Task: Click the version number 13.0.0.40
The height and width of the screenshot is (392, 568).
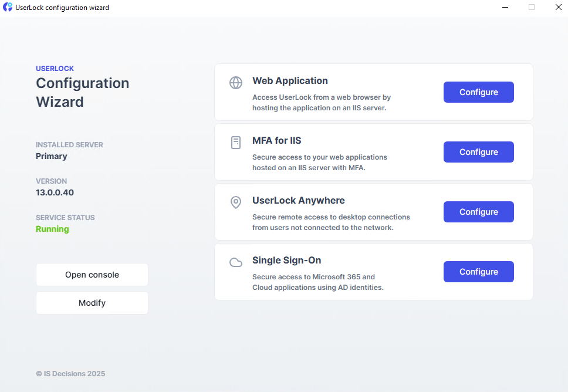Action: 55,192
